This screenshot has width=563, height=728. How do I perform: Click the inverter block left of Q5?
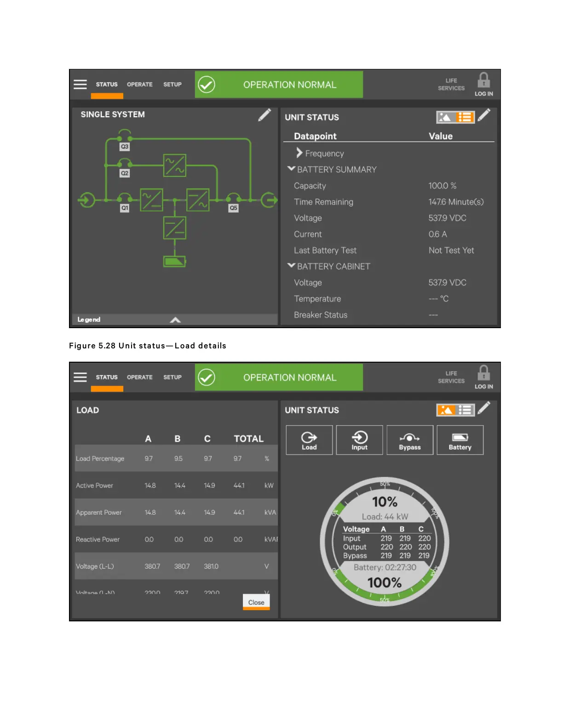pos(198,200)
